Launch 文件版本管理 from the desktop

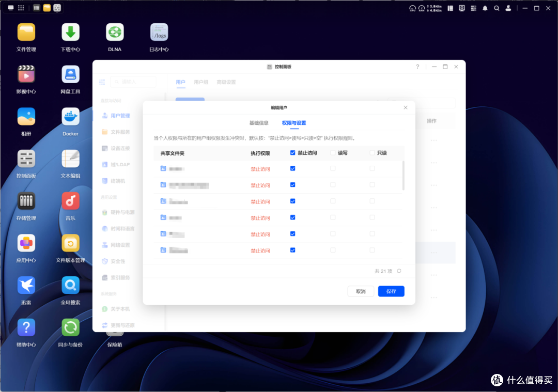(x=70, y=243)
